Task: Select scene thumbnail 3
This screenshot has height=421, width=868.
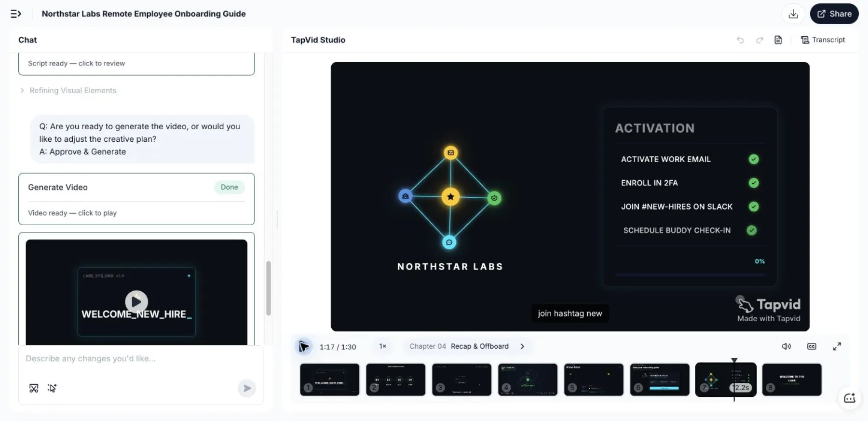Action: tap(462, 380)
